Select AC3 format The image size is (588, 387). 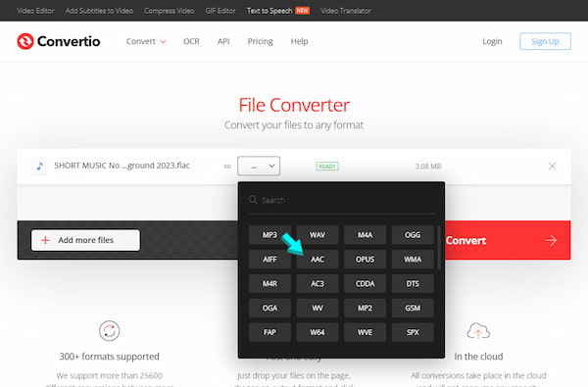318,284
